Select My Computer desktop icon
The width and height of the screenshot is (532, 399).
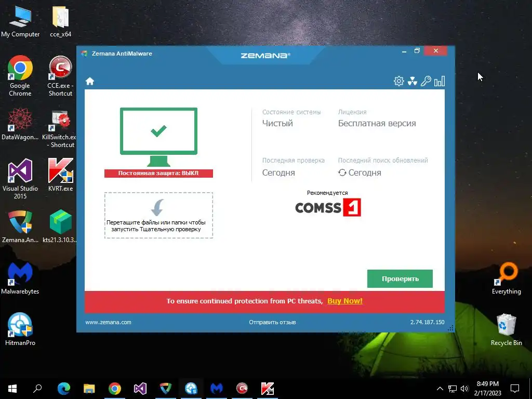coord(20,21)
